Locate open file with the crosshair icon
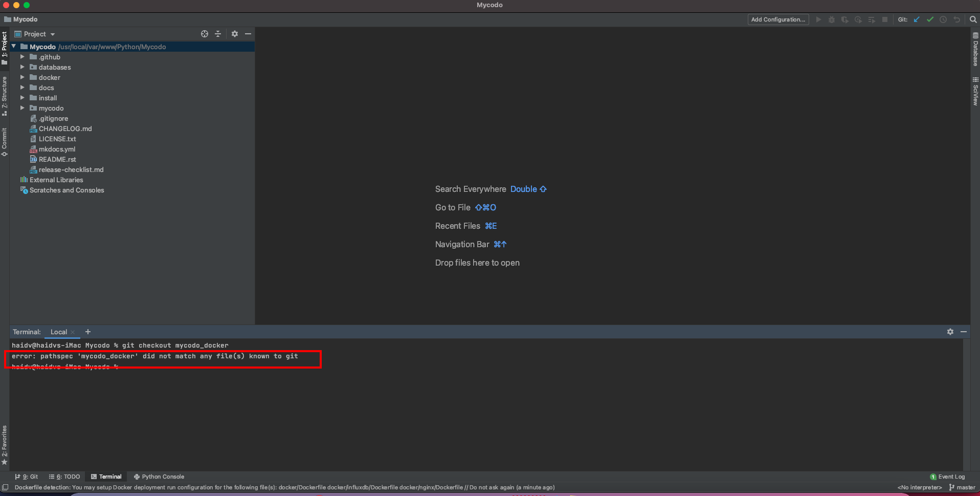Viewport: 980px width, 496px height. pyautogui.click(x=204, y=33)
